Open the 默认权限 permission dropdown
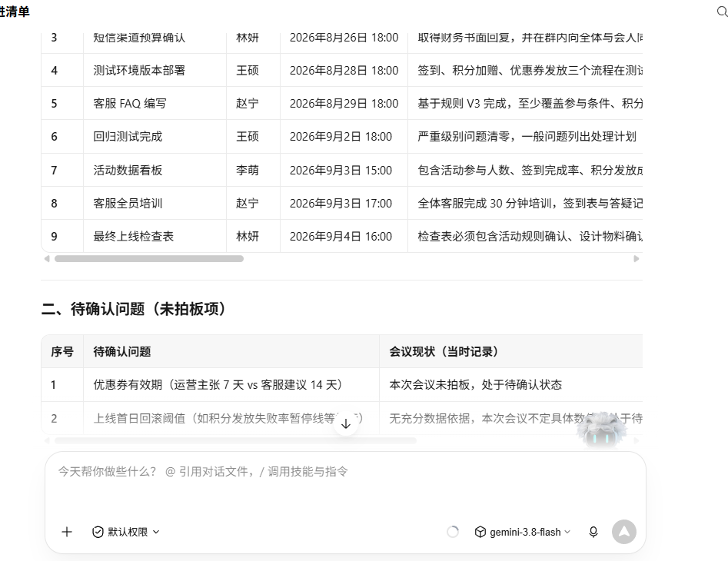Viewport: 728px width, 561px height. [126, 532]
